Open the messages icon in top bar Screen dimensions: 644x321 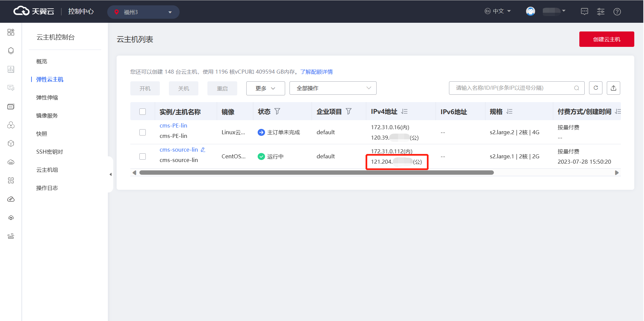point(584,12)
